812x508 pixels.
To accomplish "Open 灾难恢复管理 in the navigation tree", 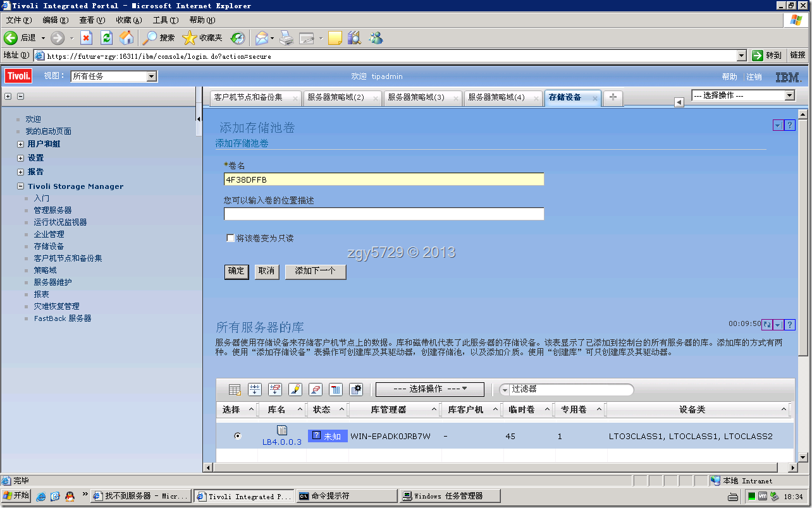I will click(56, 306).
